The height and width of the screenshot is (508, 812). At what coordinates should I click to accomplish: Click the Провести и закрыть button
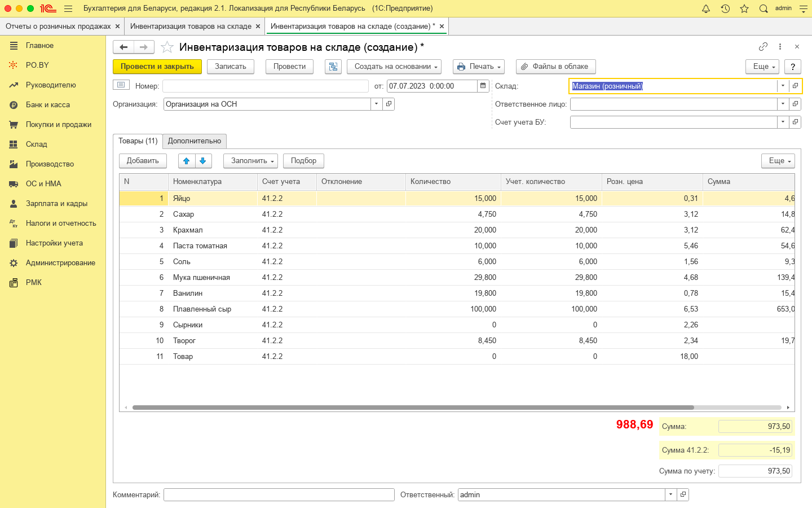(157, 67)
